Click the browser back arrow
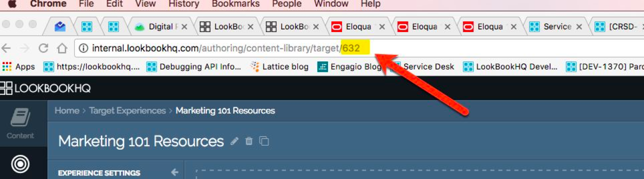644x179 pixels. coord(6,48)
